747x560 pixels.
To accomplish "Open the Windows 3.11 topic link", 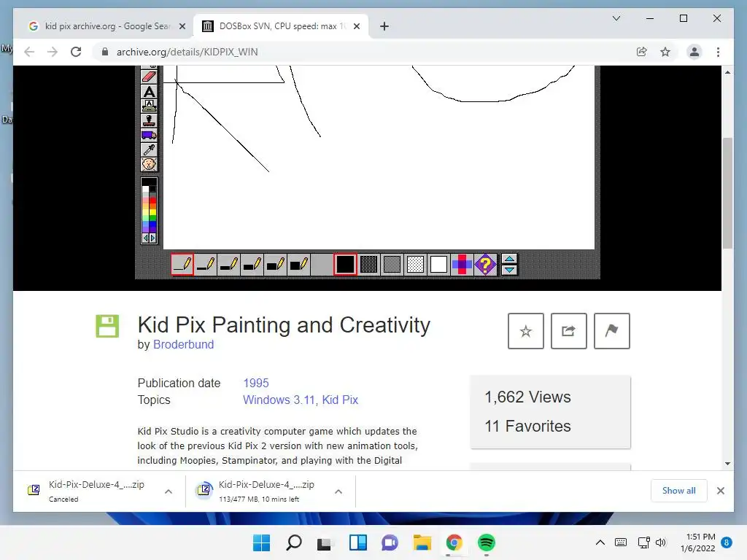I will click(x=279, y=400).
